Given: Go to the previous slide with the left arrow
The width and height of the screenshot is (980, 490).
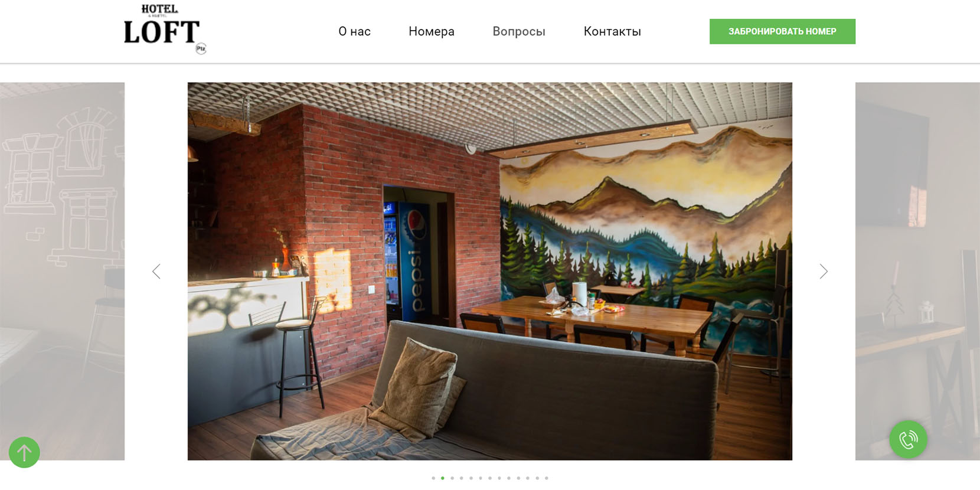Looking at the screenshot, I should click(156, 271).
